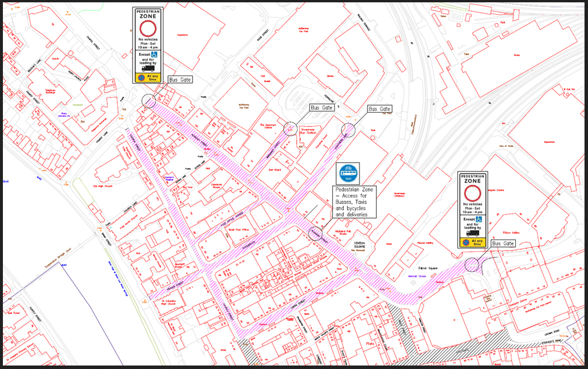This screenshot has width=588, height=369.
Task: Click the blue bus, cycle and taxi sign
Action: coord(347,173)
